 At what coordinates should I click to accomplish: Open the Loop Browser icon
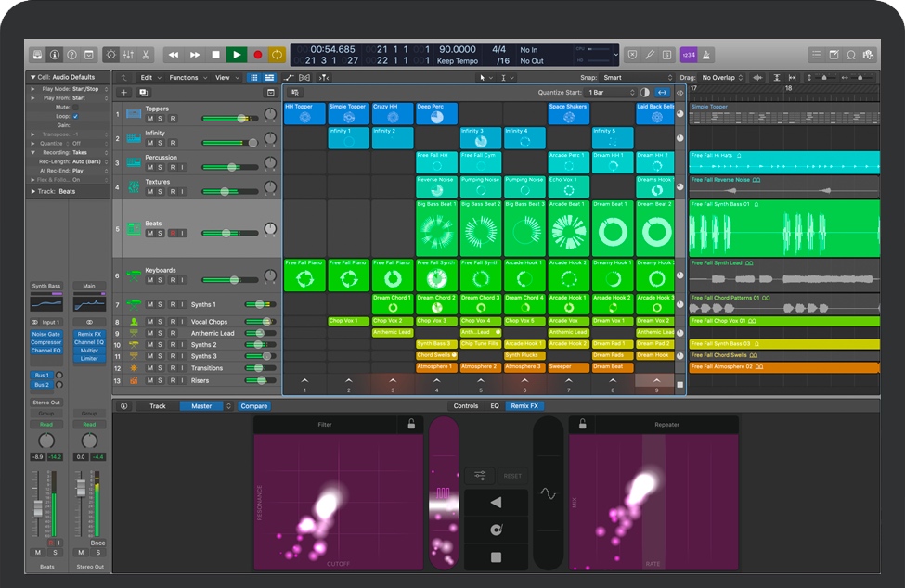pos(851,55)
